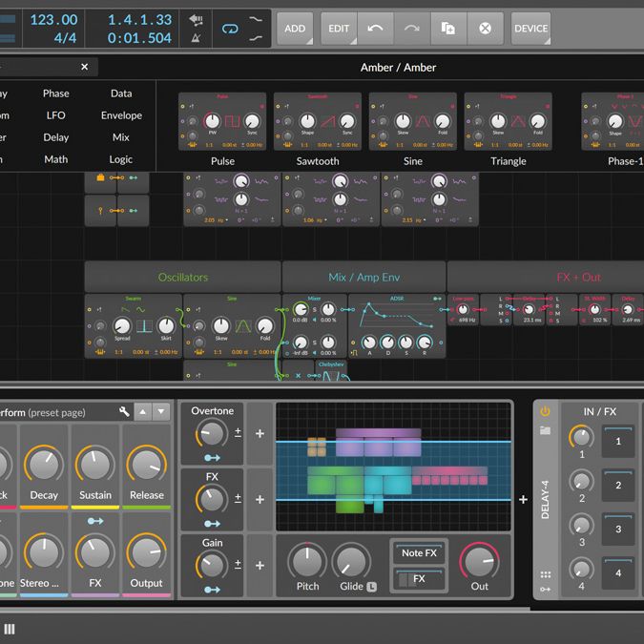Click the FX + Out section header
644x644 pixels.
pos(579,278)
